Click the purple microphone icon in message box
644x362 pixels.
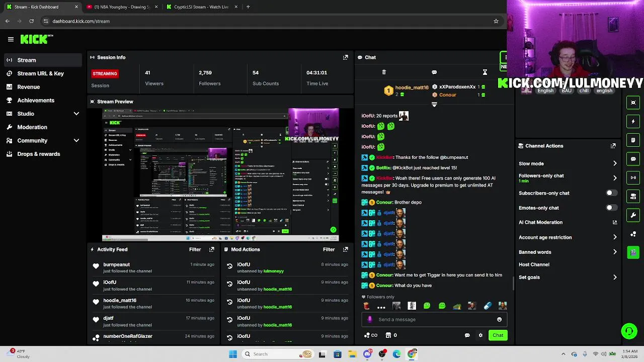(370, 319)
